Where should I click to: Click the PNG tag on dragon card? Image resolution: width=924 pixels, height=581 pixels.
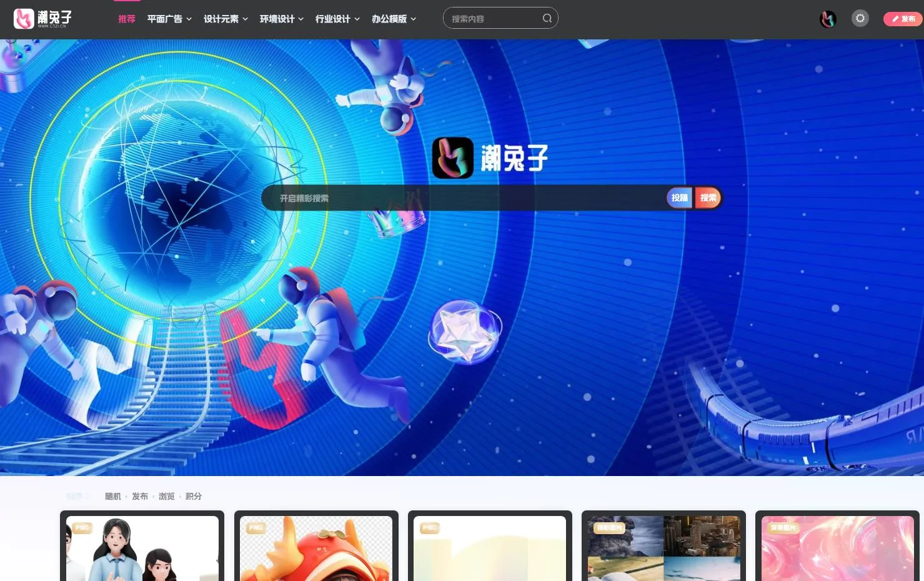pos(256,528)
